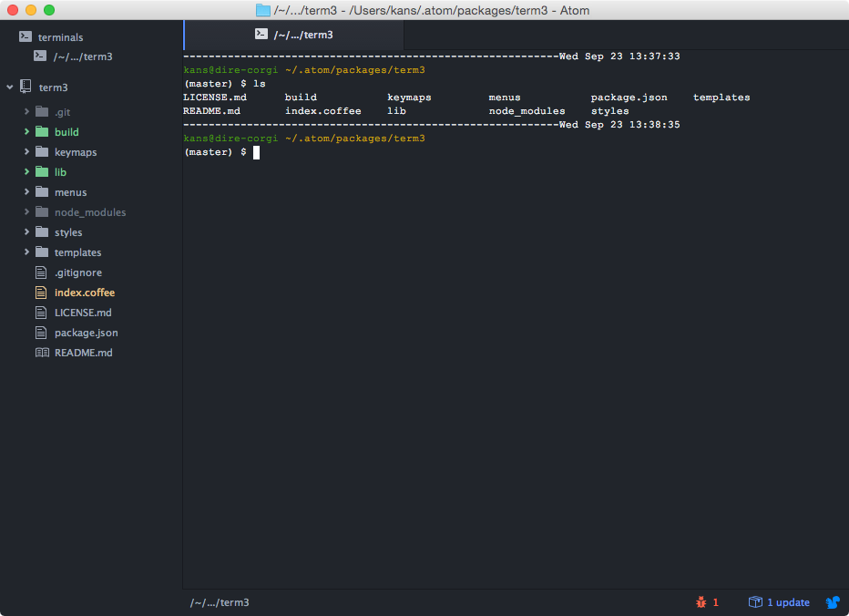This screenshot has width=849, height=616.
Task: Click 'templates' in the terminal ls output
Action: [x=721, y=98]
